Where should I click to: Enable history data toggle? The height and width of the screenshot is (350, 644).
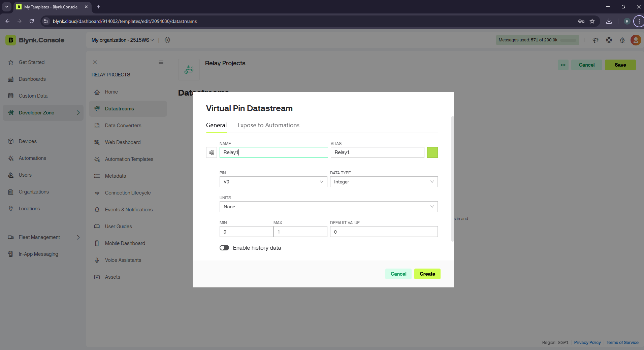pyautogui.click(x=224, y=248)
